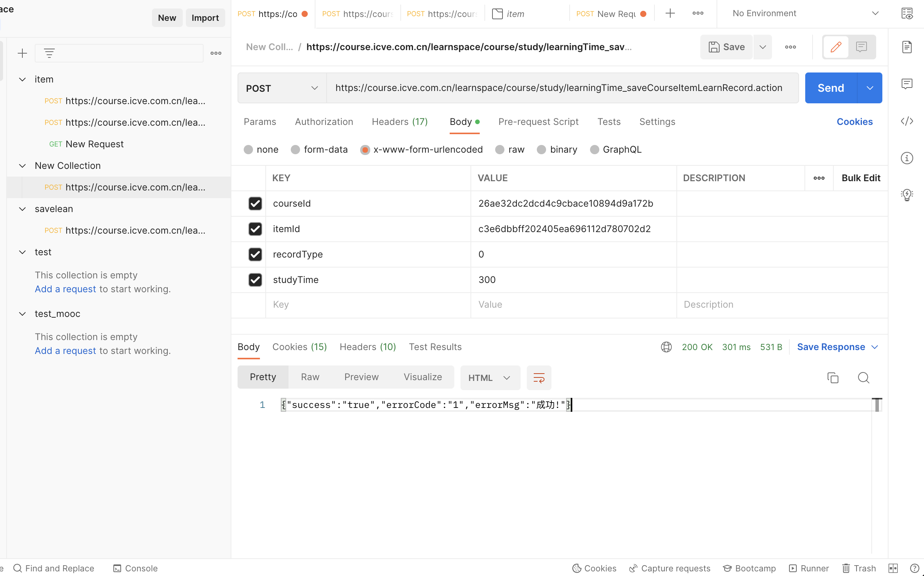The image size is (924, 576).
Task: Disable the studyTime parameter checkbox
Action: (x=255, y=280)
